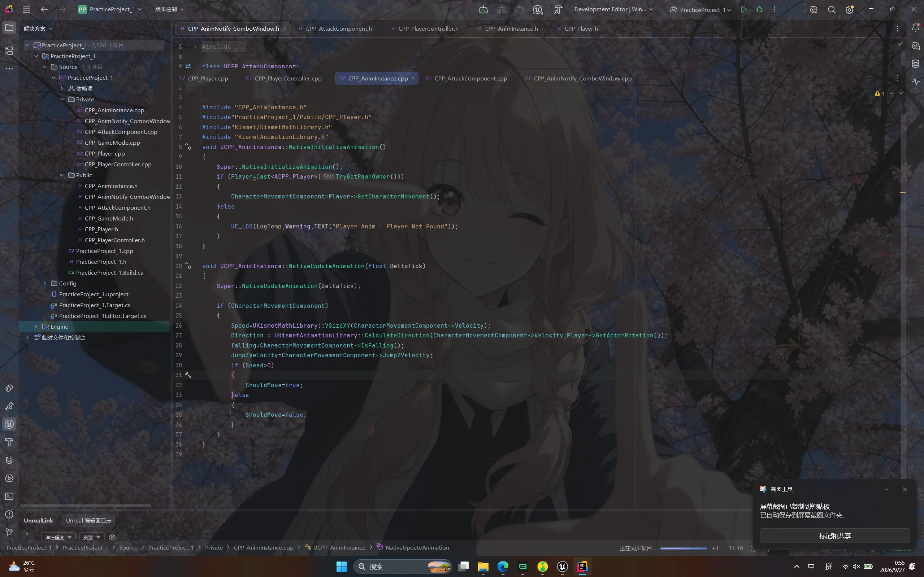Screen dimensions: 924x577
Task: Open PracticeProject_1.Build.cs file
Action: [105, 272]
